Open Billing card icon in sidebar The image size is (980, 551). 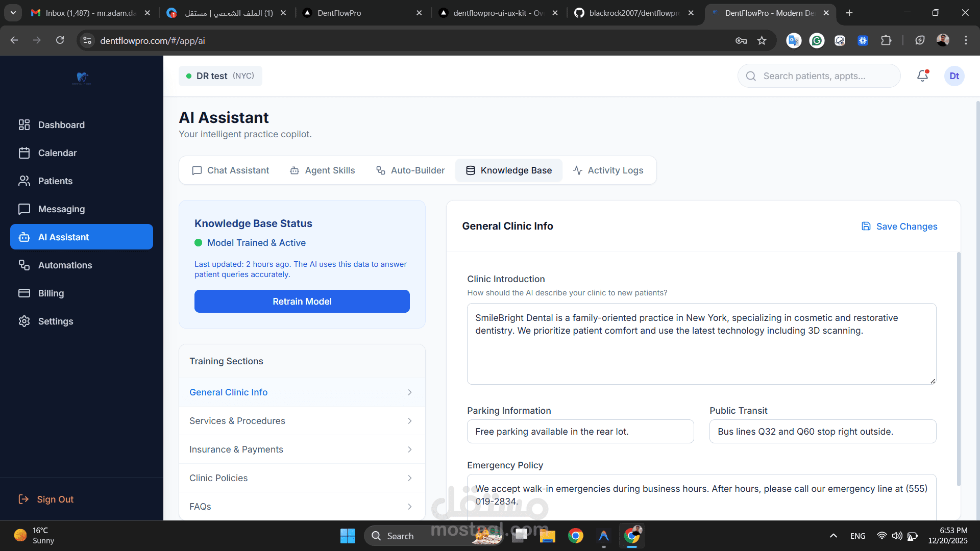click(24, 293)
